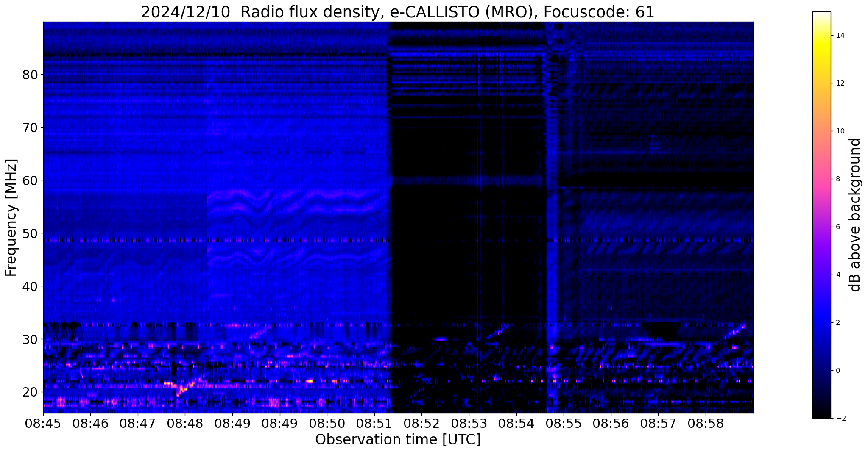The width and height of the screenshot is (868, 452).
Task: Select the 08:45 time tick label
Action: (x=43, y=423)
